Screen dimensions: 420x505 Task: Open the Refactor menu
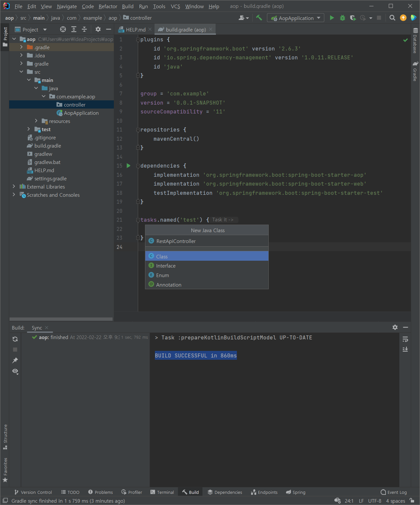point(108,6)
